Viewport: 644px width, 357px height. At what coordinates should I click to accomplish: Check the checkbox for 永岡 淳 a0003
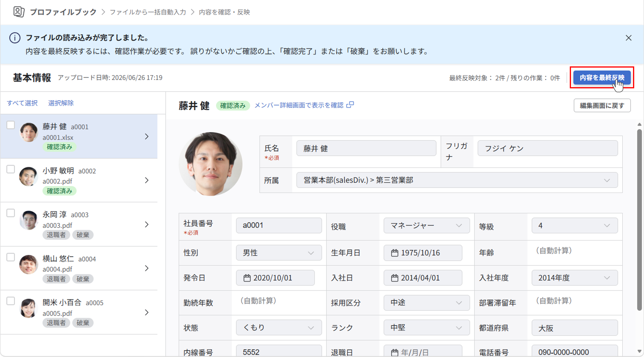pos(11,213)
